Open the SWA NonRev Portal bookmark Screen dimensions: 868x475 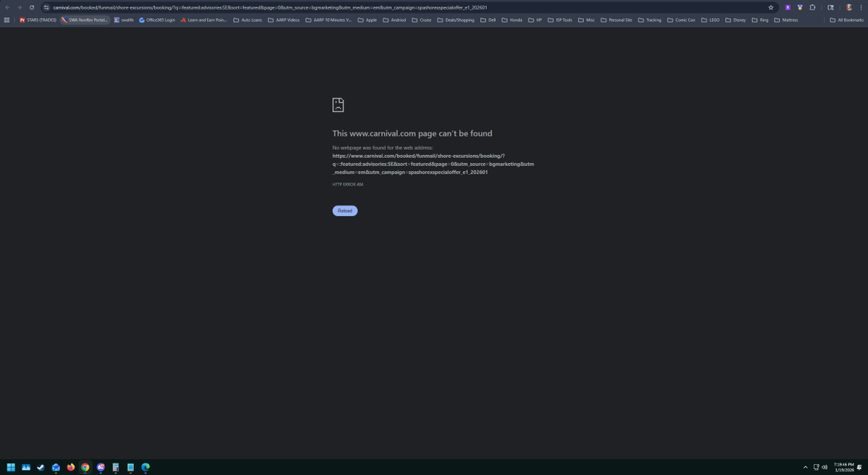(x=85, y=20)
